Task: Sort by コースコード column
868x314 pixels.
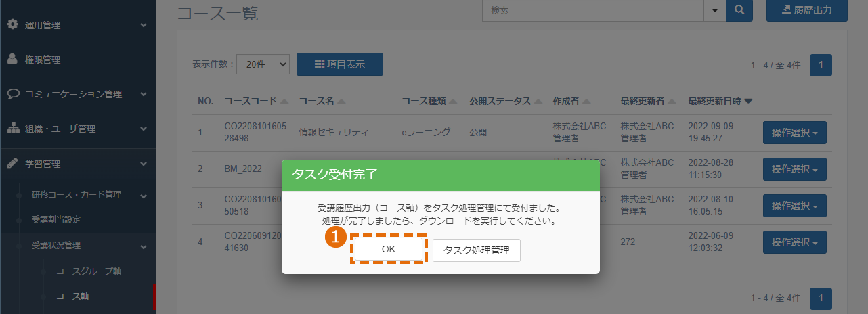Action: point(257,101)
